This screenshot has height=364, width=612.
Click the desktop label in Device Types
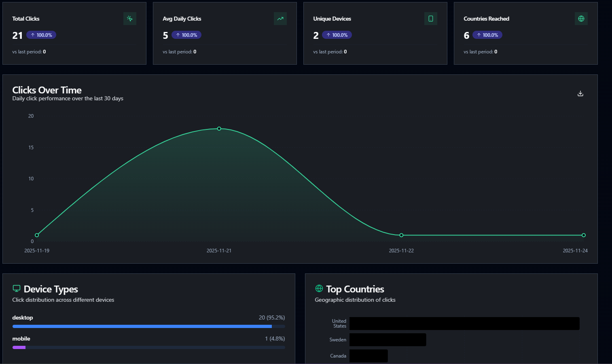tap(23, 317)
